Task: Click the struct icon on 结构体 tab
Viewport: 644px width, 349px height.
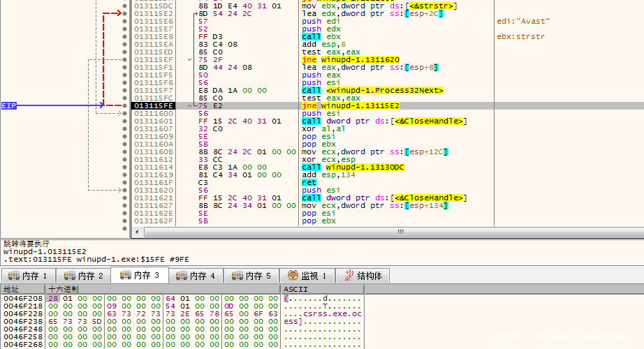Action: pyautogui.click(x=348, y=276)
